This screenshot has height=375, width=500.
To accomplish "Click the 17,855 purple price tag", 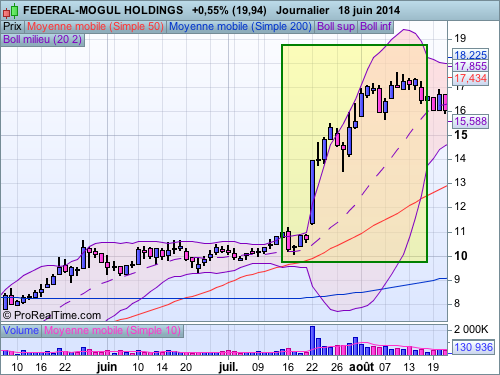I will [x=470, y=66].
